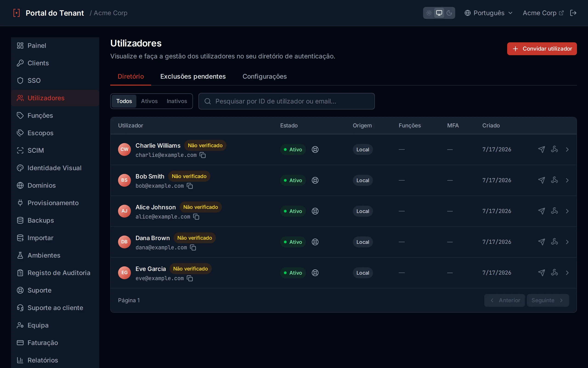Open Escopos in the sidebar

point(55,133)
